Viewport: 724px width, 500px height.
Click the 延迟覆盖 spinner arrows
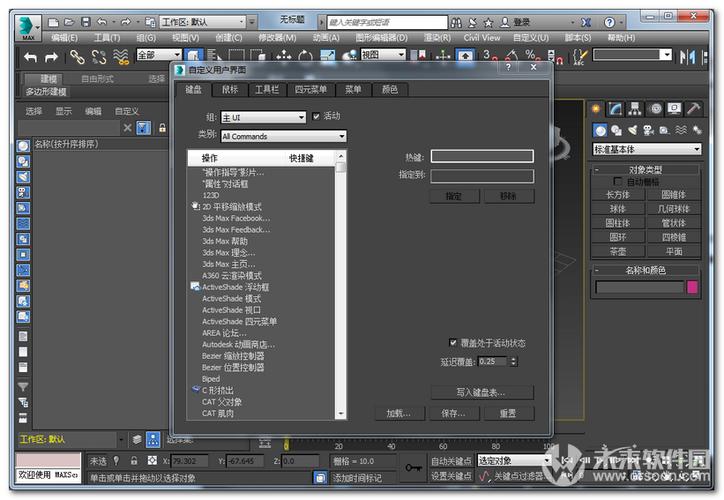[513, 361]
